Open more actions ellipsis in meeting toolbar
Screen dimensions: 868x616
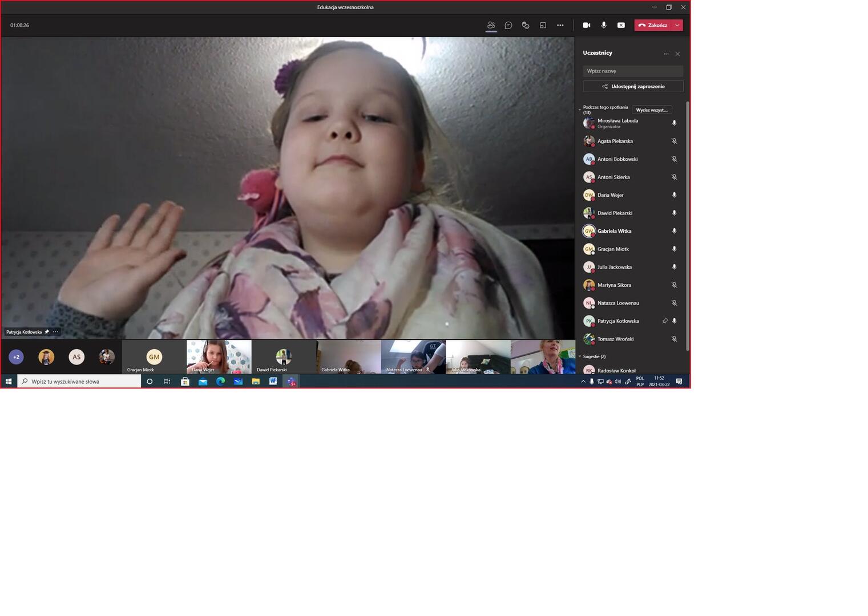560,25
